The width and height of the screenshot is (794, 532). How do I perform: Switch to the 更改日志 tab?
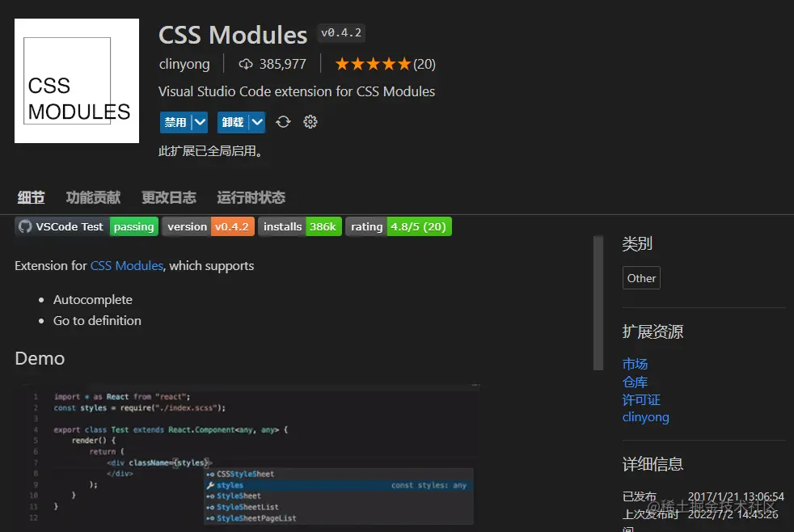point(169,197)
